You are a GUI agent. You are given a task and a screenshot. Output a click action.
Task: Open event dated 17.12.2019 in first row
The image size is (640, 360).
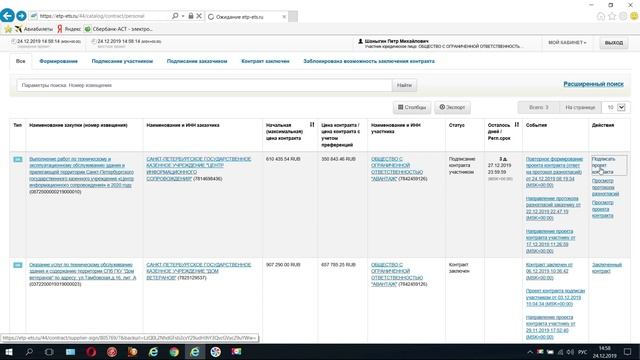point(551,241)
